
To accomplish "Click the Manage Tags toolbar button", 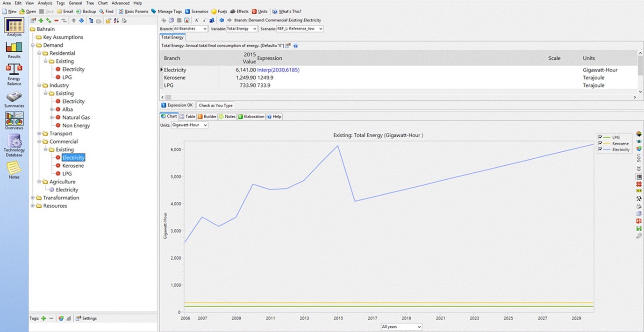I will click(x=166, y=11).
